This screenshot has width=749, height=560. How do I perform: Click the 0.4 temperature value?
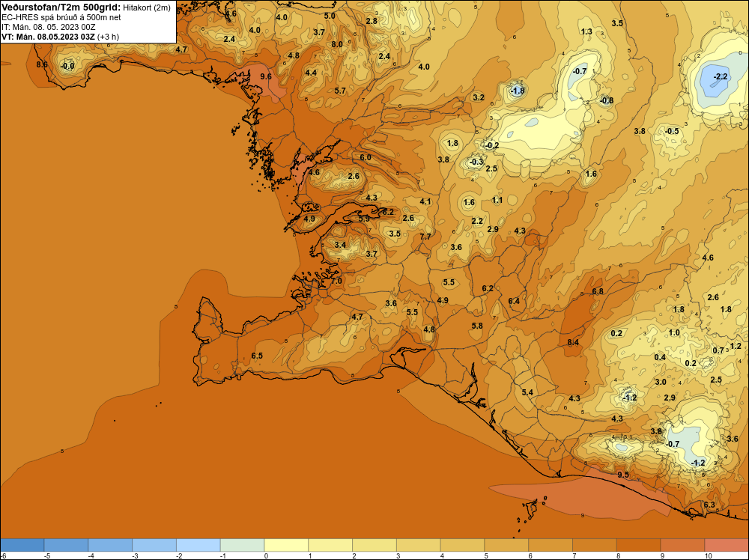click(x=660, y=357)
